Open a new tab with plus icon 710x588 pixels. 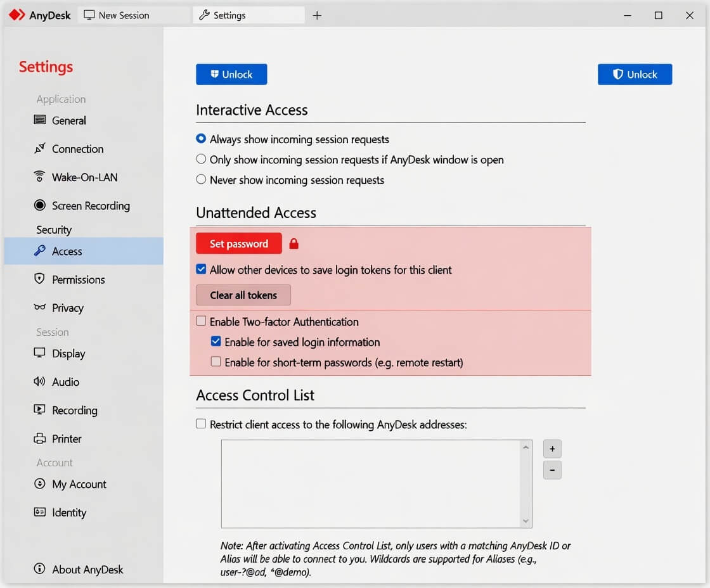click(317, 15)
